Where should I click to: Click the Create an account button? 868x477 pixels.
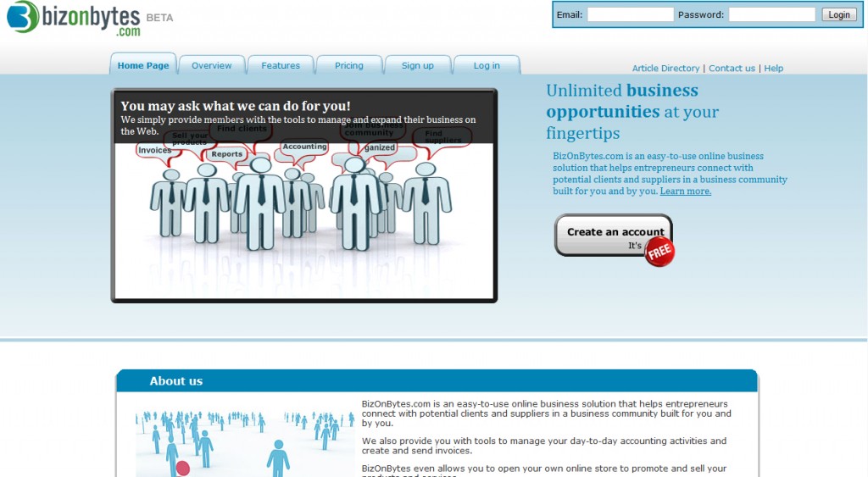click(615, 233)
